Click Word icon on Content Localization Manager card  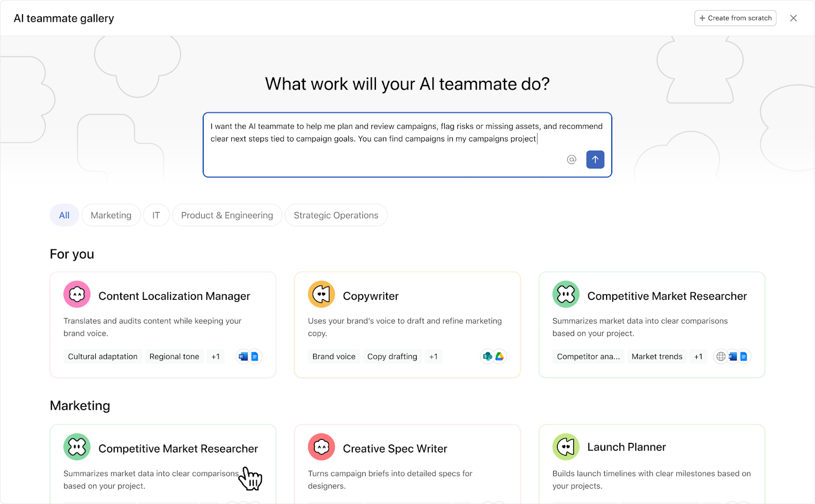click(x=243, y=356)
